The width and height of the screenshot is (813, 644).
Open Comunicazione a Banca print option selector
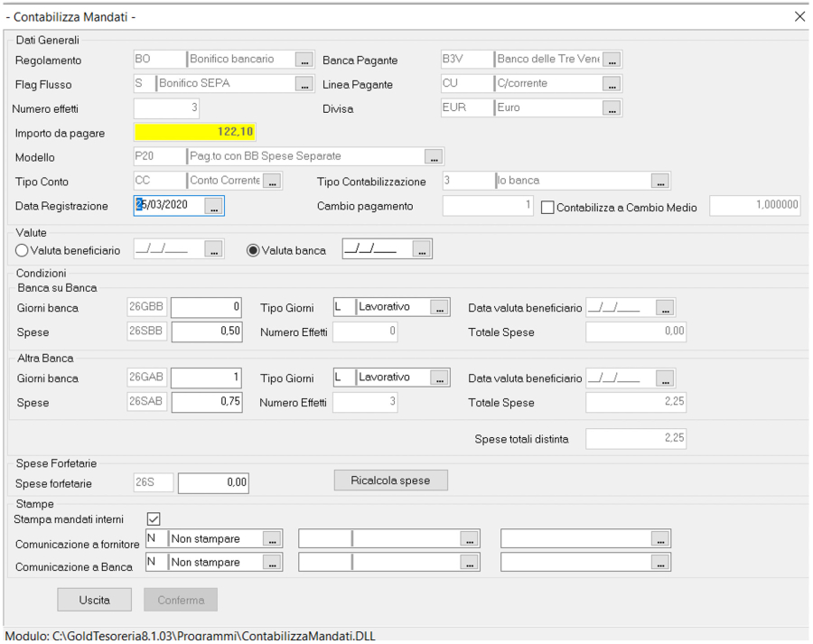click(272, 563)
